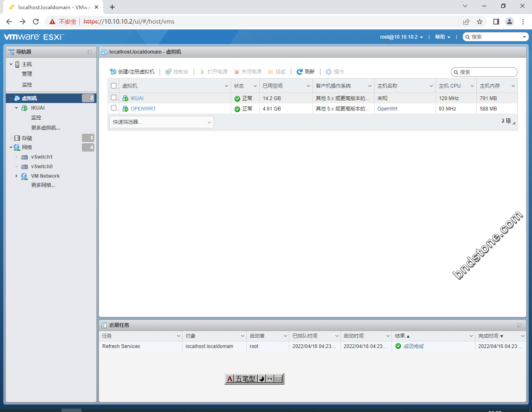Open the top search box dropdown arrow
Screen dimensions: 532x412
[525, 37]
